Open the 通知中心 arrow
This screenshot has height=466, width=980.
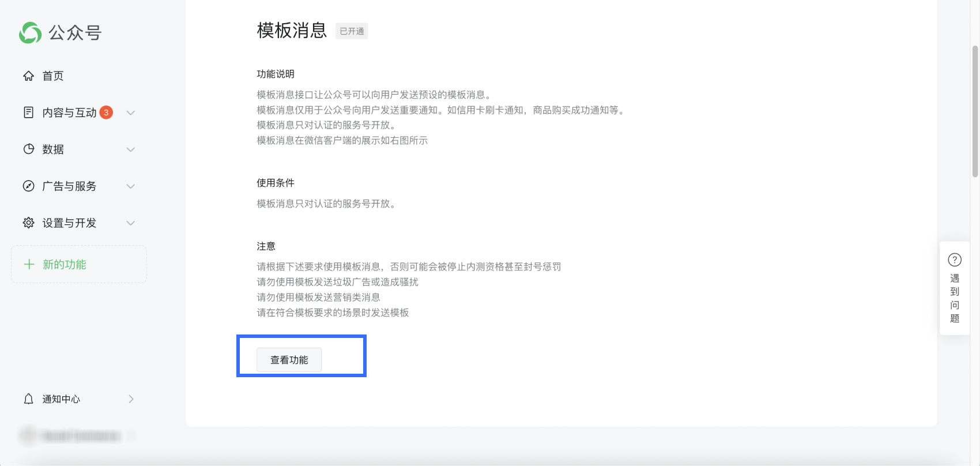131,399
